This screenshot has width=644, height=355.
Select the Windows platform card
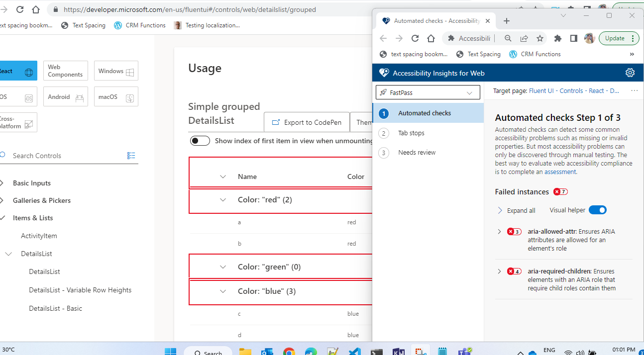tap(116, 71)
